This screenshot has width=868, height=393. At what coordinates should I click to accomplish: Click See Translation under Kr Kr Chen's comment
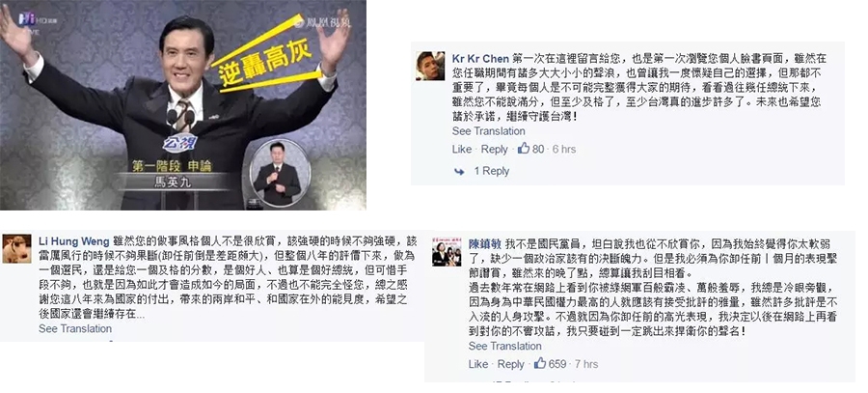[x=488, y=131]
